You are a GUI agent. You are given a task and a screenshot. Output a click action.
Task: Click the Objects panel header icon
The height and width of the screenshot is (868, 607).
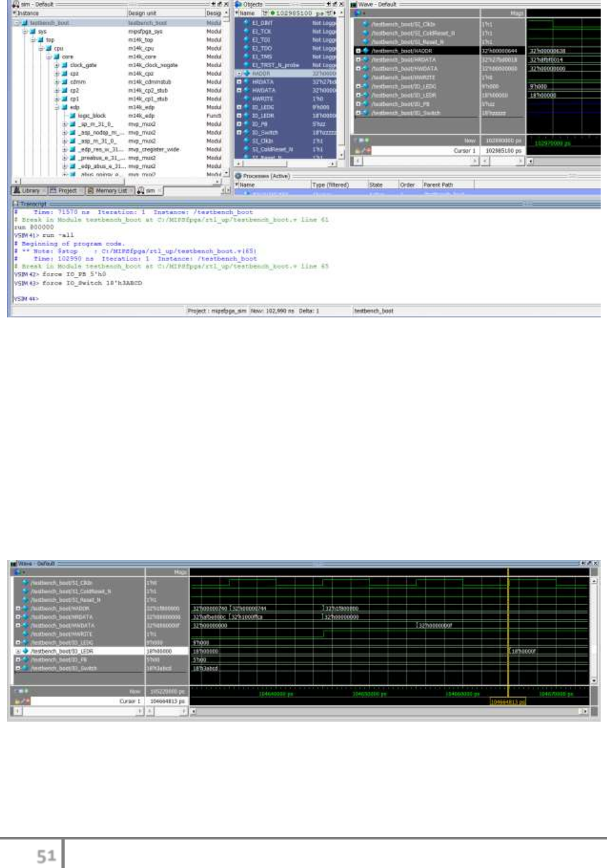(x=238, y=4)
